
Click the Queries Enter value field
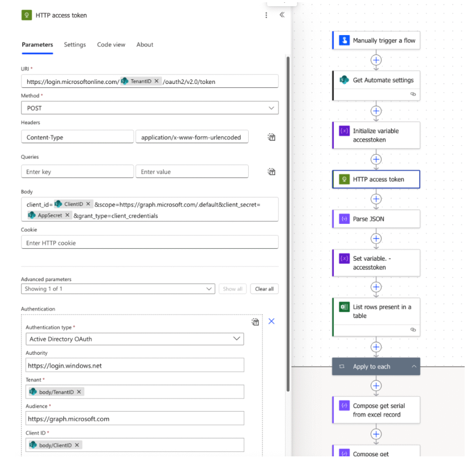pyautogui.click(x=192, y=172)
